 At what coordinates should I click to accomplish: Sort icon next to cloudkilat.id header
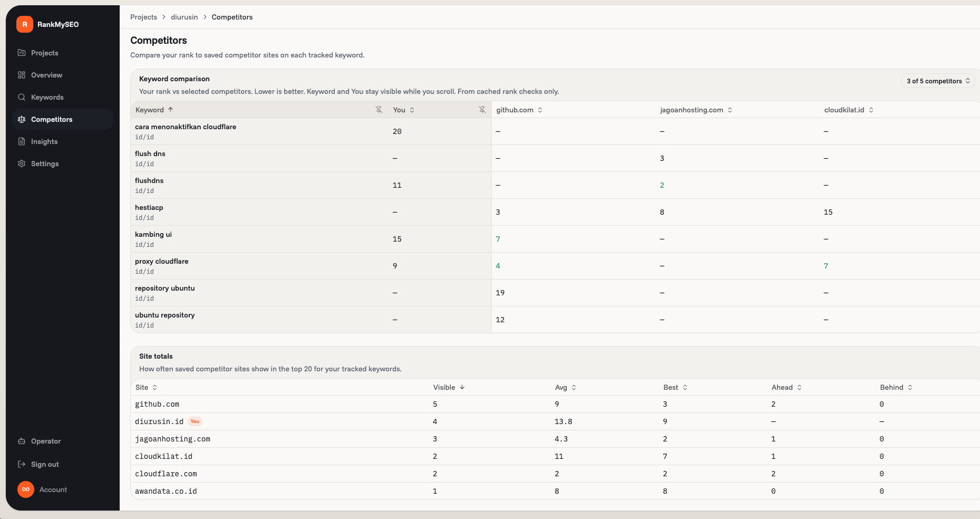pyautogui.click(x=871, y=110)
